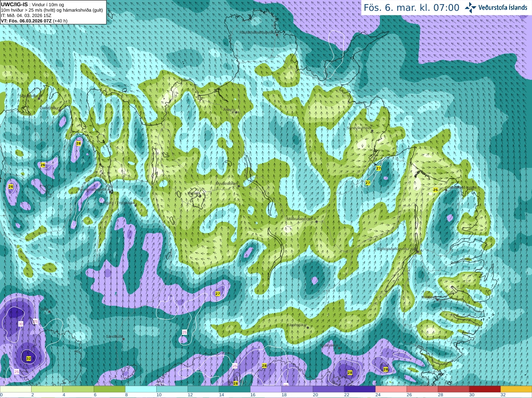This screenshot has width=532, height=398.
Task: Click the Mývatnsöræfi station marker
Action: [239, 186]
